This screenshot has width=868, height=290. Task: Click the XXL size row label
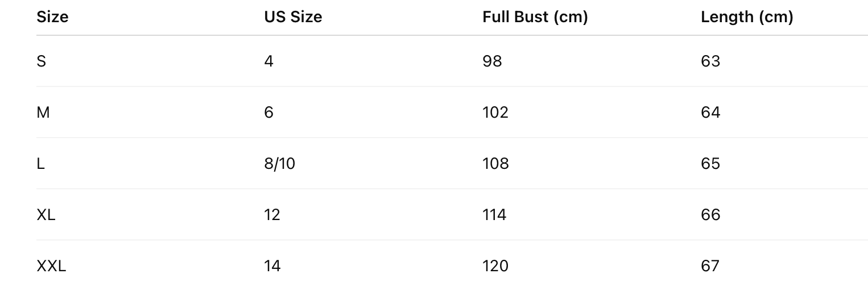click(51, 266)
